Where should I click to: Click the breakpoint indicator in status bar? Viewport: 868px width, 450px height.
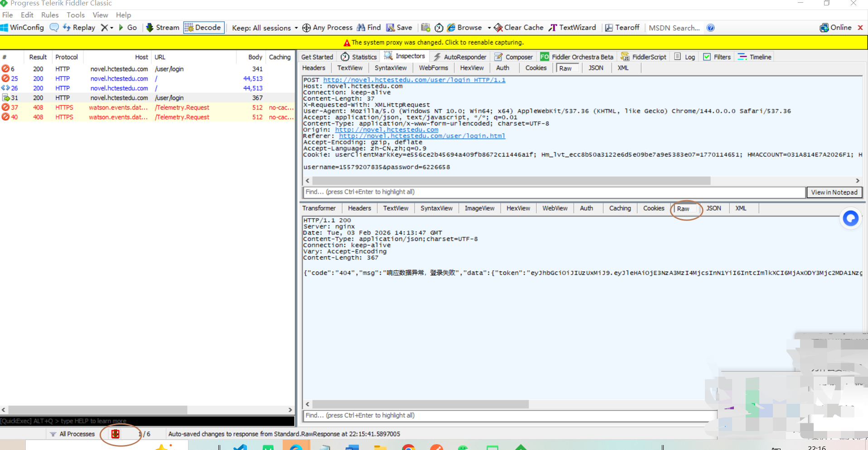click(x=116, y=434)
